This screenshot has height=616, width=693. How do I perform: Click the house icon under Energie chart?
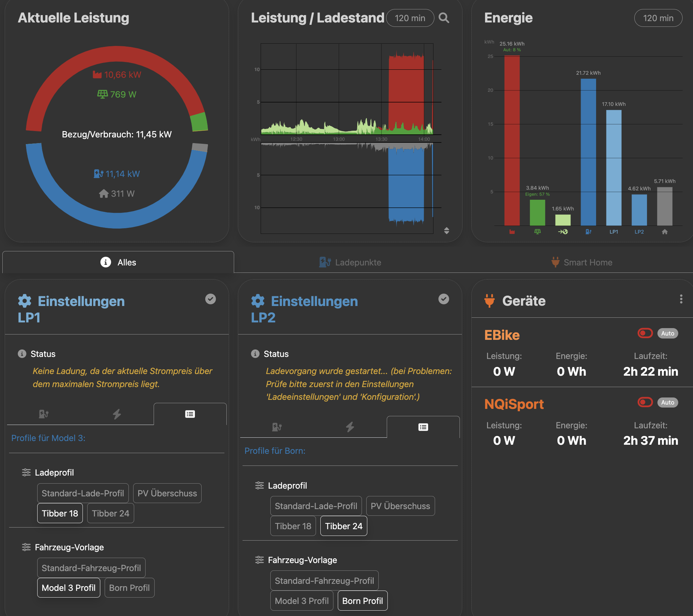(664, 232)
